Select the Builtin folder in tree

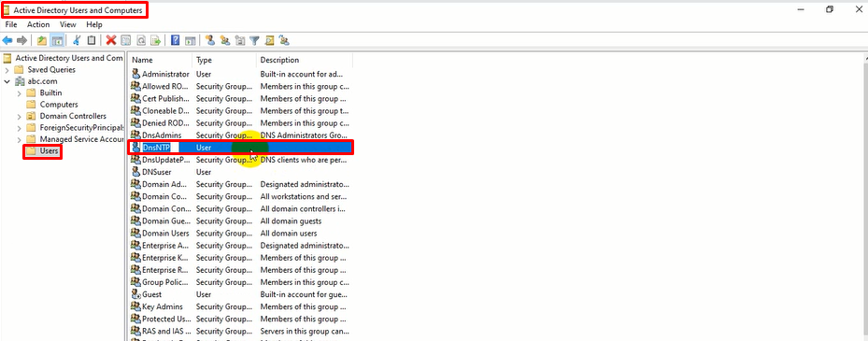point(51,93)
